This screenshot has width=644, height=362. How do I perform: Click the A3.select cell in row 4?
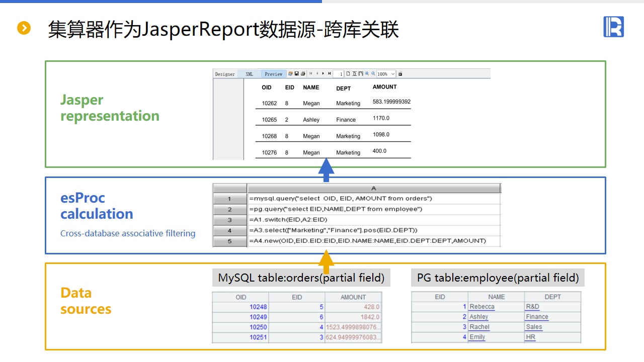(374, 230)
